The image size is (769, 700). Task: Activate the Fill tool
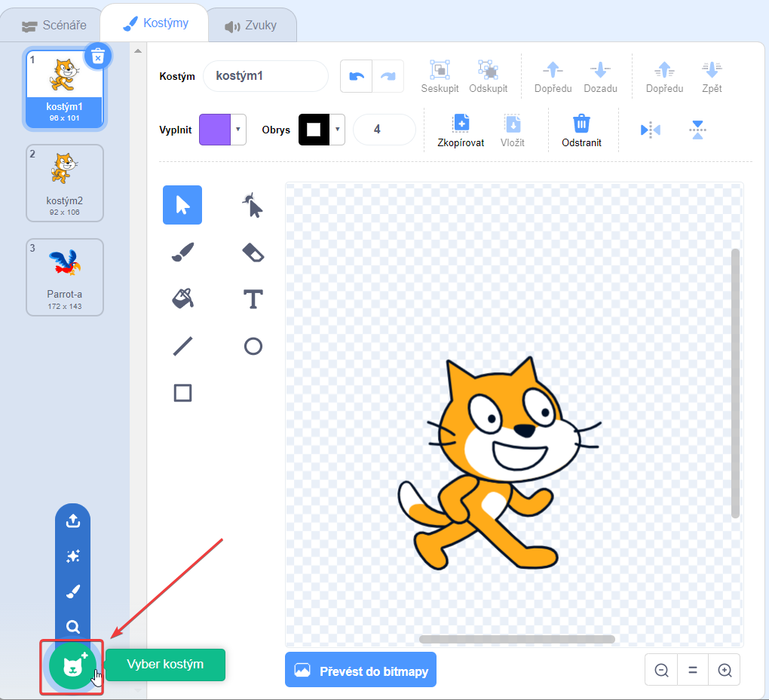point(182,298)
